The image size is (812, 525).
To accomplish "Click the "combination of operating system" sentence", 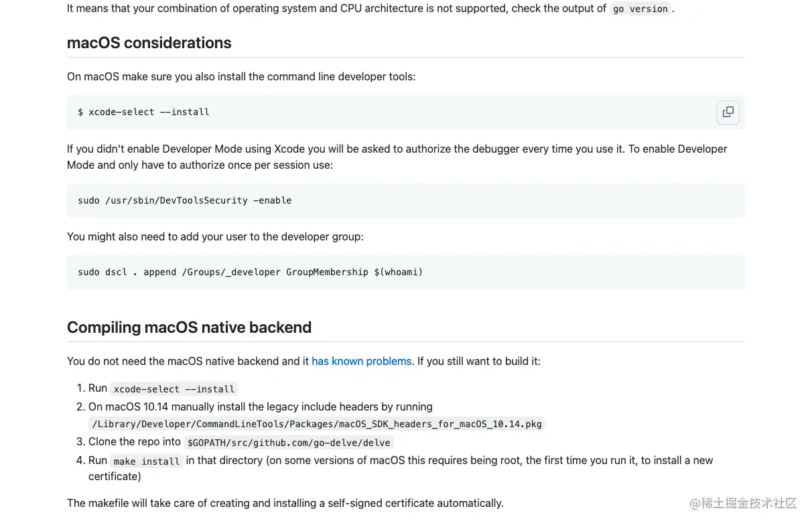I will tap(336, 9).
